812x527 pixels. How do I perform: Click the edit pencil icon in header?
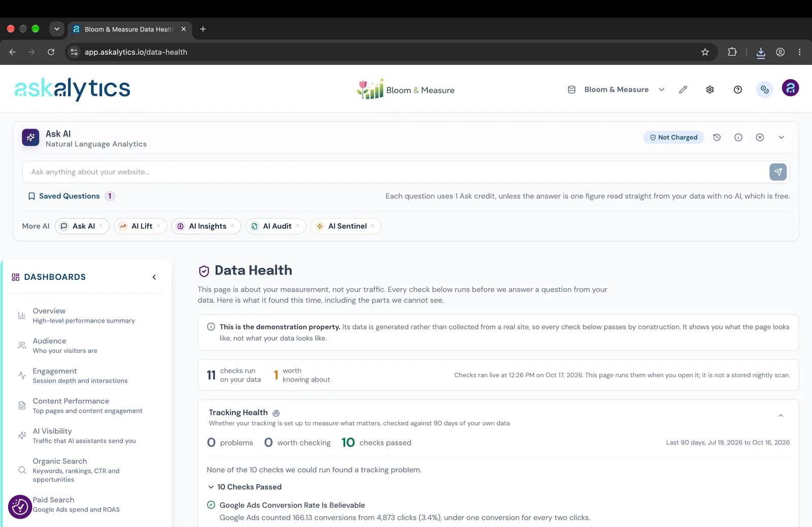[683, 90]
